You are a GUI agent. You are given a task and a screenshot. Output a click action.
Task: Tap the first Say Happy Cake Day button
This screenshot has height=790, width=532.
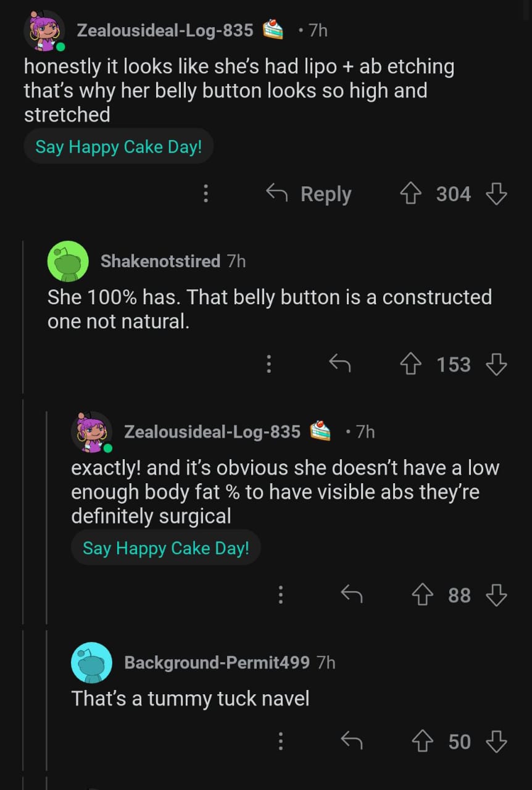118,147
